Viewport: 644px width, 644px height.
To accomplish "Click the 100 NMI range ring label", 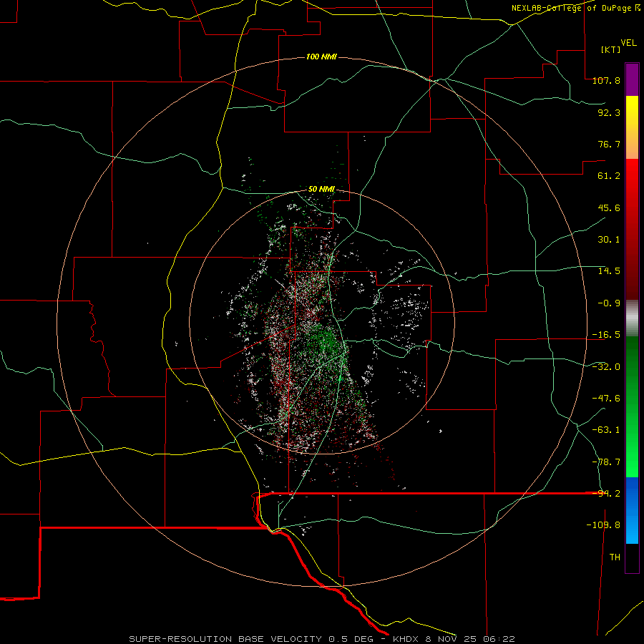I will click(x=321, y=57).
